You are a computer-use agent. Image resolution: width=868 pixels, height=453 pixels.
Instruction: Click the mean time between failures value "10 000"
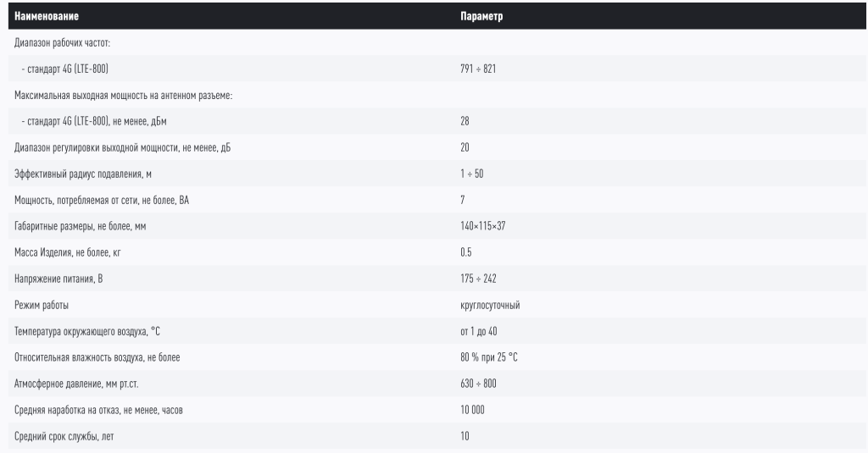point(473,410)
